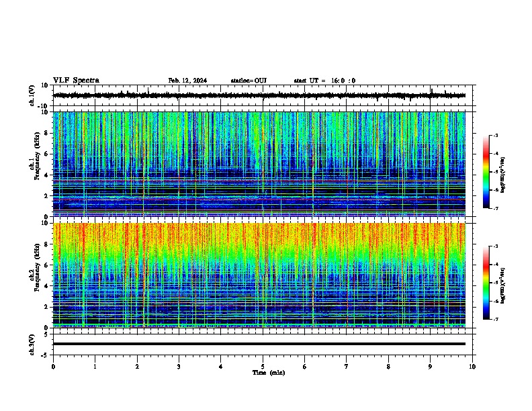Click the "5" tick label on Time axis
This screenshot has height=411, width=532.
tap(263, 367)
